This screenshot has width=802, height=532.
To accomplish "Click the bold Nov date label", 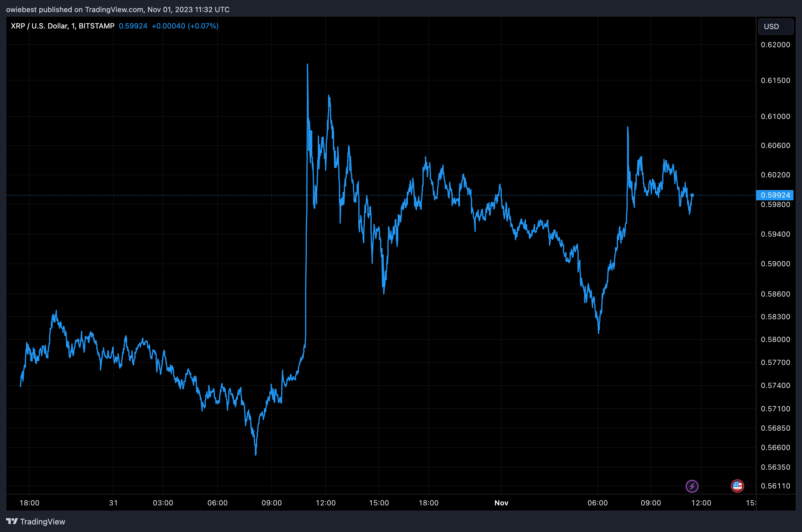I will (x=501, y=503).
